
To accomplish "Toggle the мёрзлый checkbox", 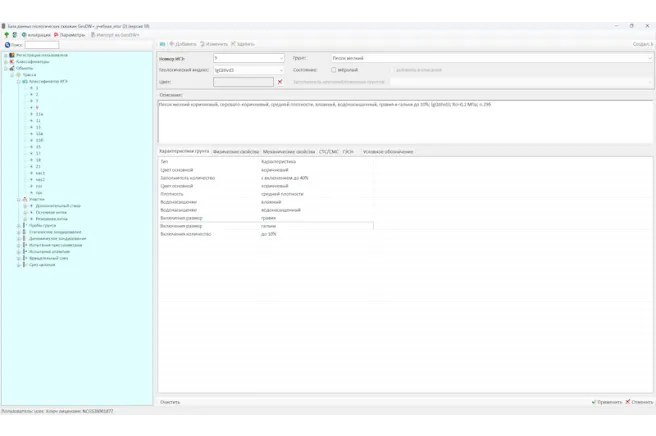I will point(334,70).
